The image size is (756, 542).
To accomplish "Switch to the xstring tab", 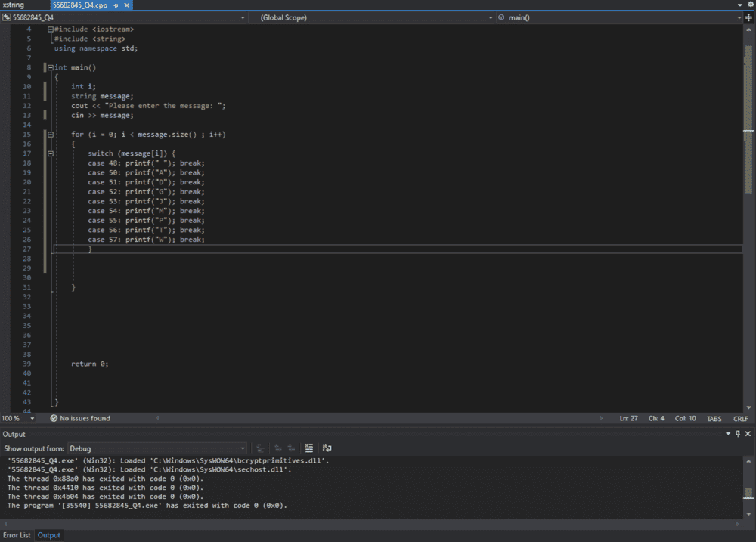I will [x=13, y=5].
